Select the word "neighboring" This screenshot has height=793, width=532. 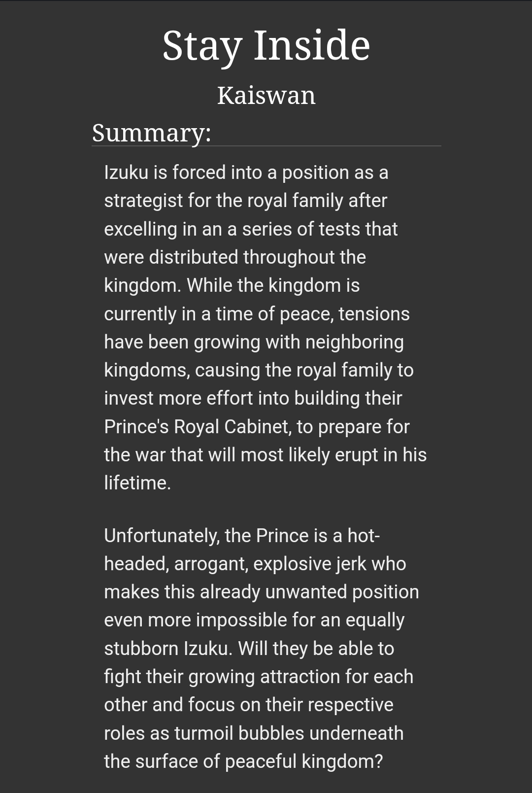(354, 342)
